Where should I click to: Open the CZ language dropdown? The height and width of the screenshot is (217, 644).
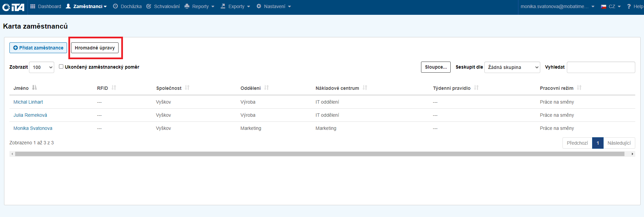click(x=611, y=6)
